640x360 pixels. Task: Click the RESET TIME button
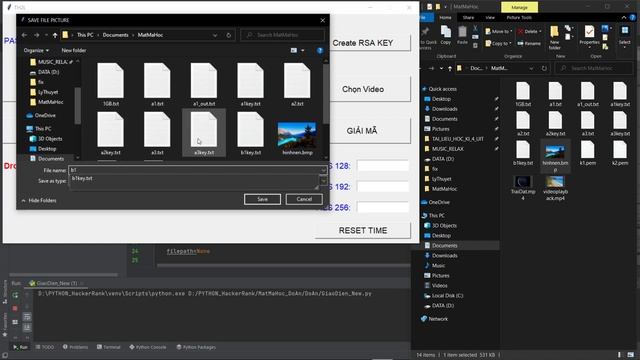click(x=363, y=230)
